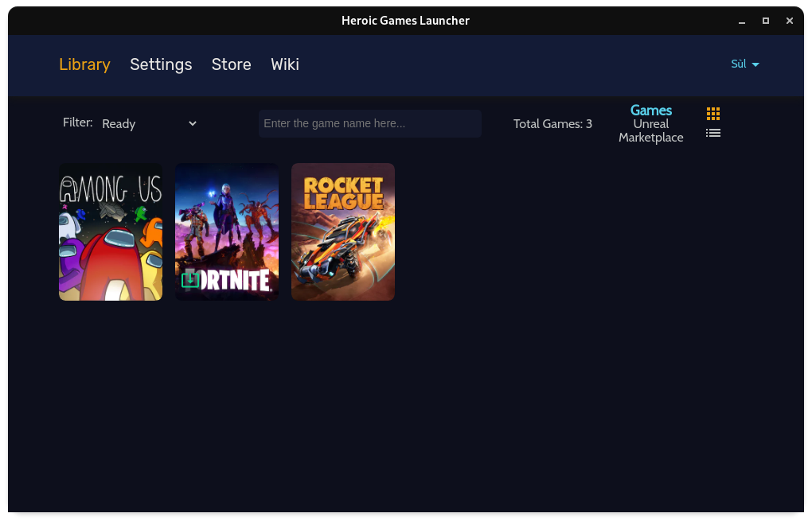
Task: Open the Settings page
Action: (161, 64)
